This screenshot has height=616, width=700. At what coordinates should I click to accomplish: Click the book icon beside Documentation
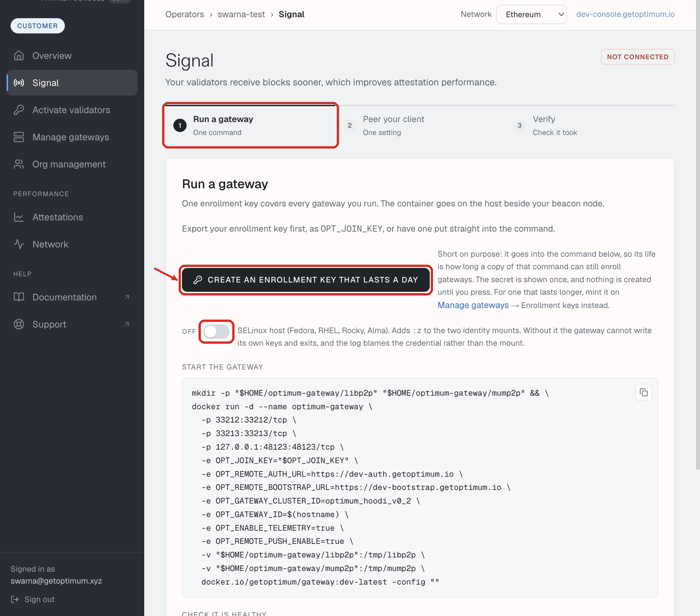[x=19, y=297]
